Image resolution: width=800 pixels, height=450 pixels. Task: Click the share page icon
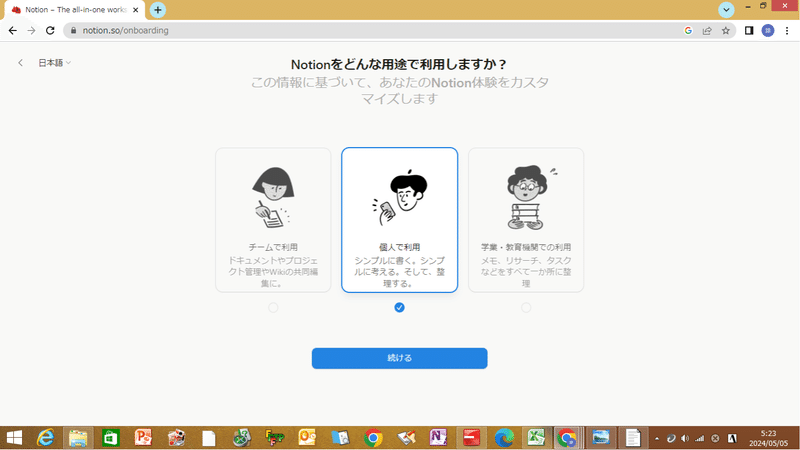tap(707, 31)
